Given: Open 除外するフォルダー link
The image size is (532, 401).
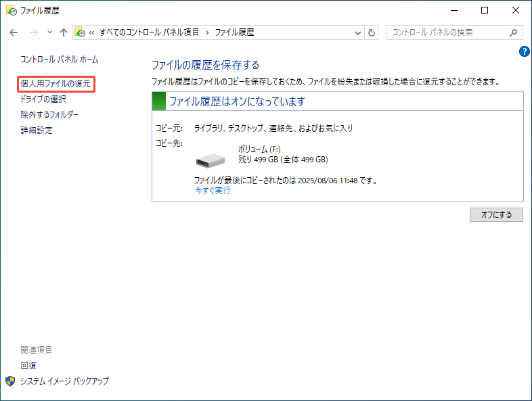Looking at the screenshot, I should click(49, 114).
